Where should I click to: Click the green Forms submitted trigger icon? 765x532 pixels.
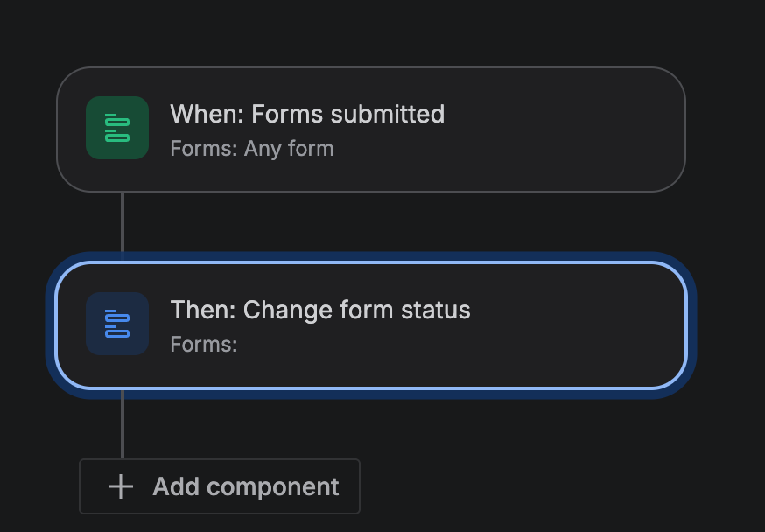click(x=117, y=128)
